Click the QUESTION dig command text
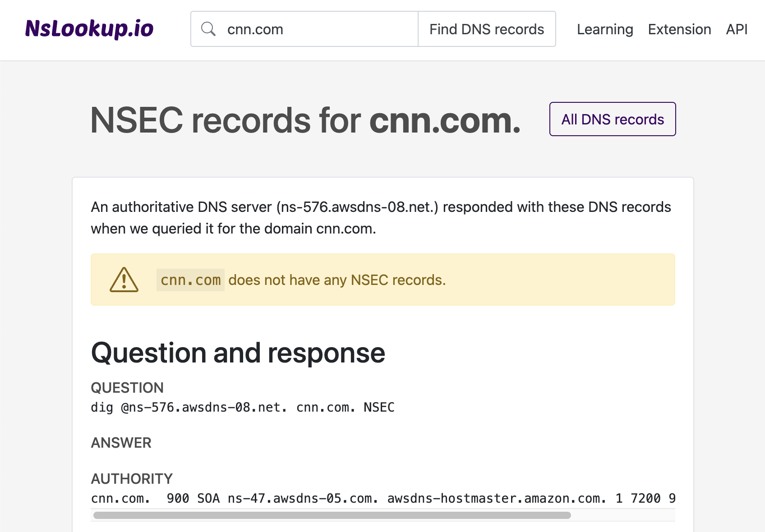Image resolution: width=765 pixels, height=532 pixels. [x=243, y=407]
